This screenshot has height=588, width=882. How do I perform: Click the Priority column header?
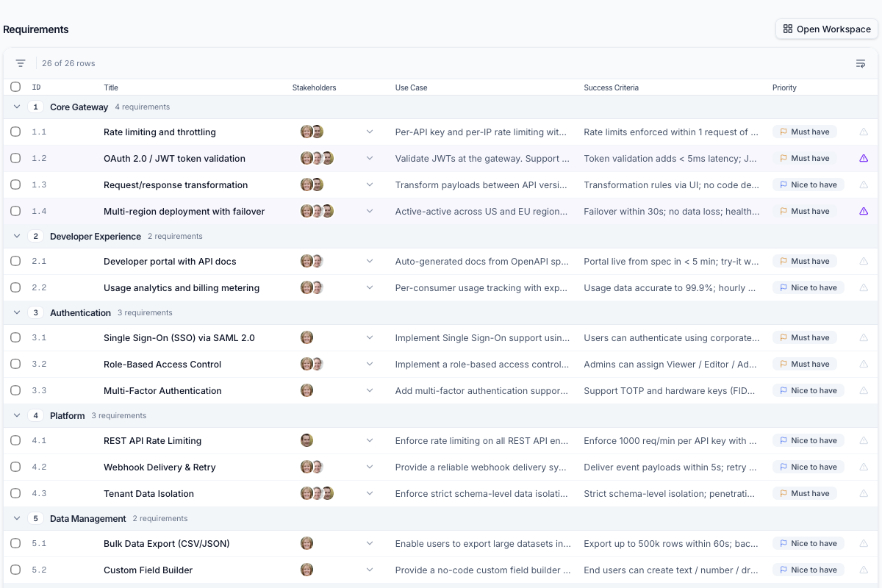pyautogui.click(x=784, y=87)
